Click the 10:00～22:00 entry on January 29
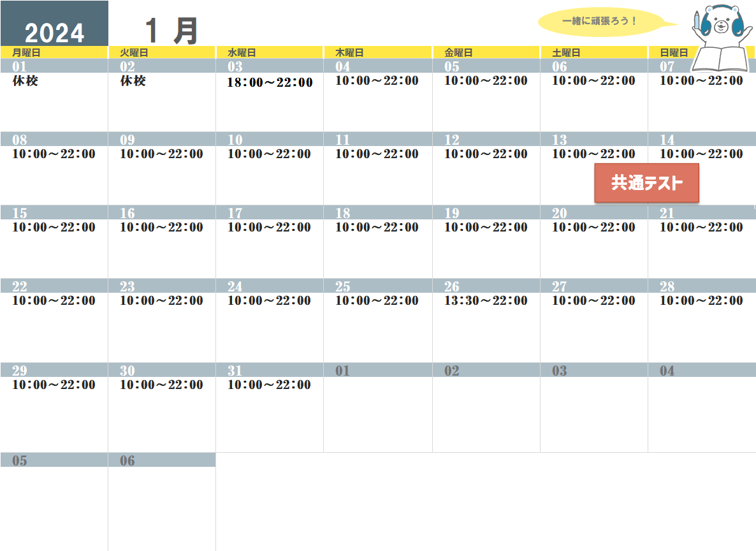The image size is (756, 551). [54, 385]
